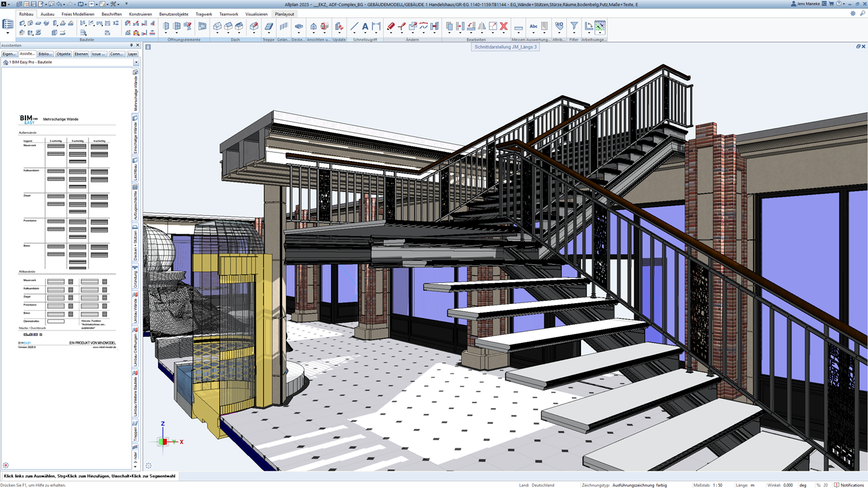Click the Schnittdarstellung JM_Längs:3 label

tap(505, 47)
